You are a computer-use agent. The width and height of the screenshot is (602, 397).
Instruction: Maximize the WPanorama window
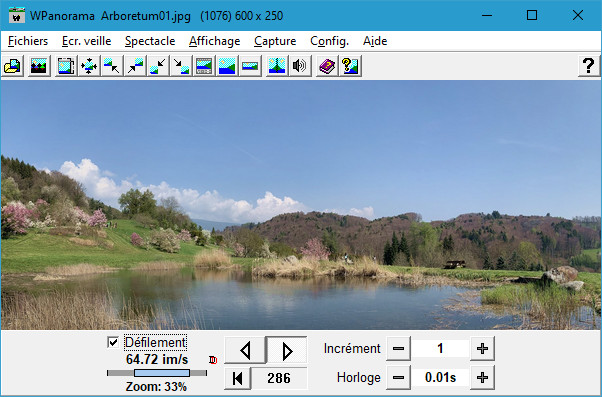click(532, 16)
